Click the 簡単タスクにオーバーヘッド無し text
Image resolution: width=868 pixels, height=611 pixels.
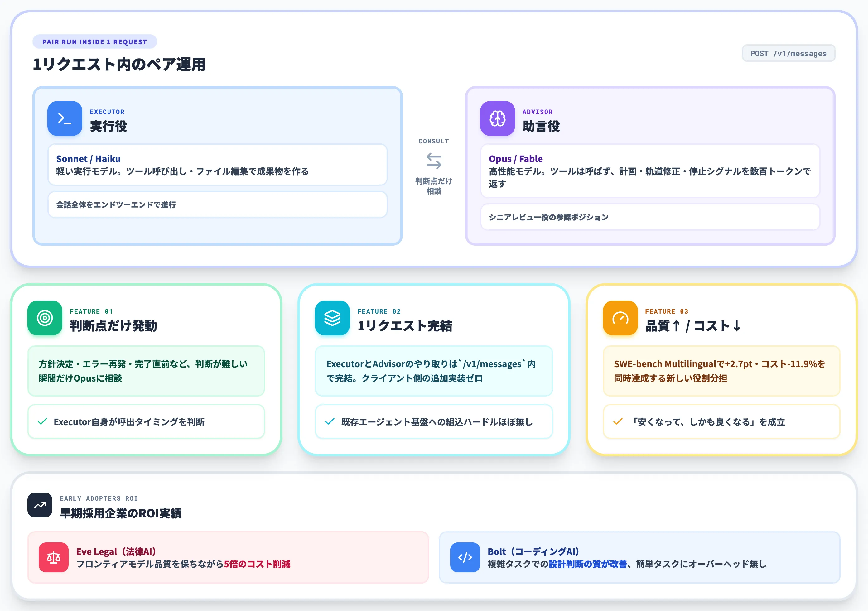click(x=701, y=564)
